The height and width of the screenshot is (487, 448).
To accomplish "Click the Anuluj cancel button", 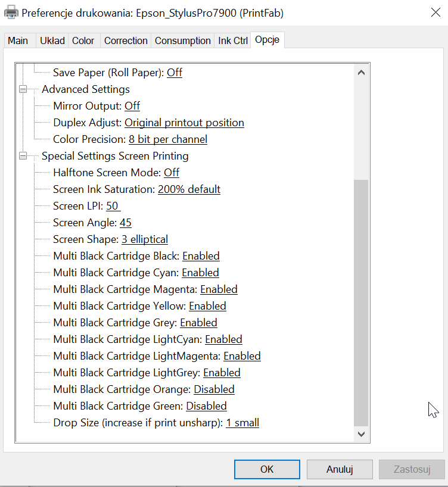I will tap(340, 469).
